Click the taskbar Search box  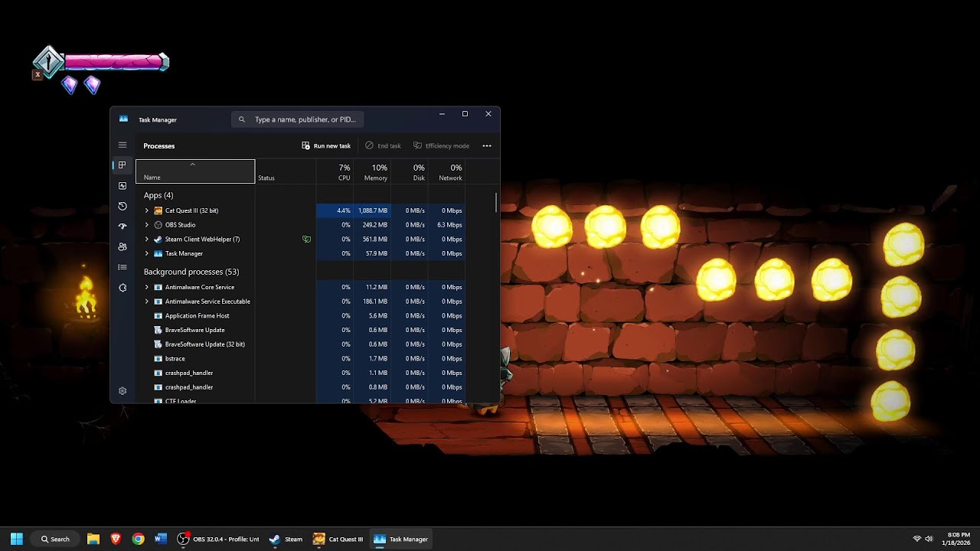(55, 539)
